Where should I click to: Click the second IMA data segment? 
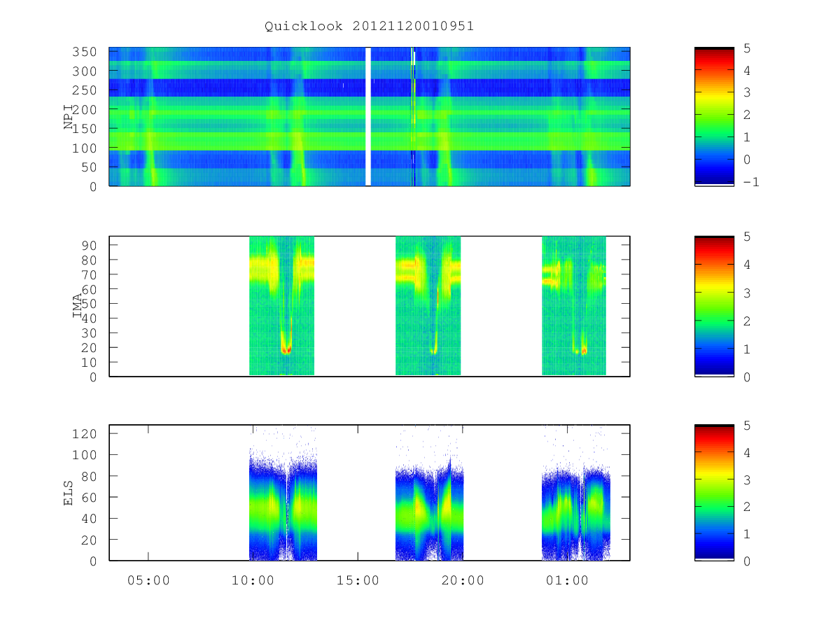[x=428, y=306]
